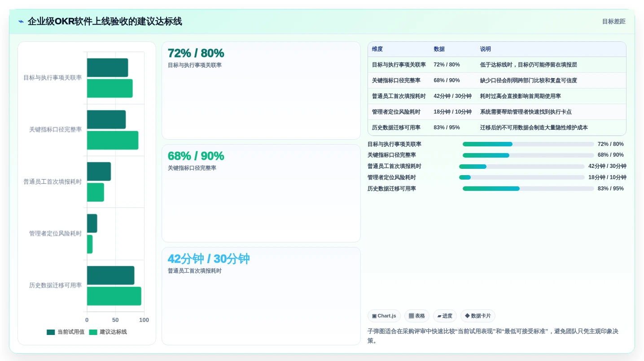This screenshot has width=644, height=361.
Task: Click table value 18分钟 / 10分钟
Action: click(452, 112)
